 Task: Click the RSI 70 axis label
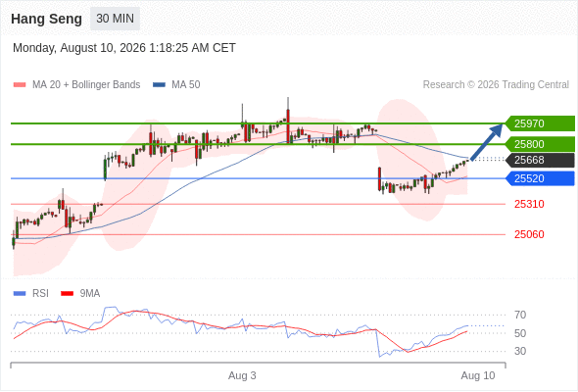[520, 315]
